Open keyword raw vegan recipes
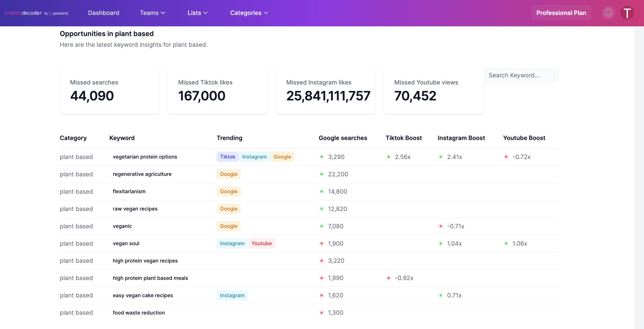 pyautogui.click(x=135, y=209)
